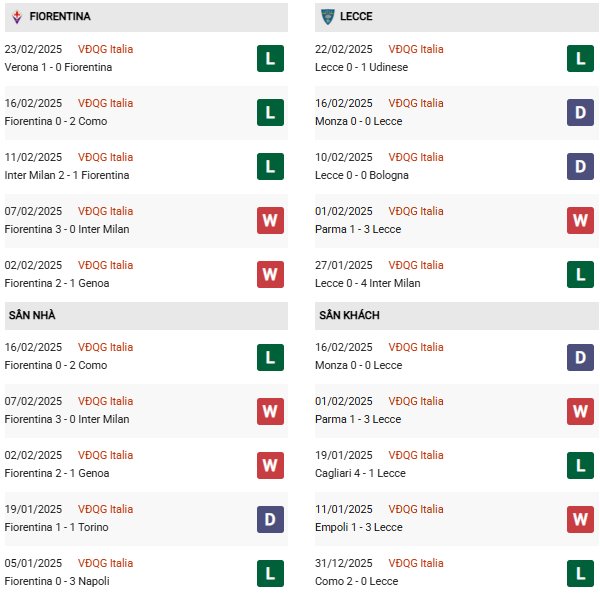The width and height of the screenshot is (600, 593).
Task: Click the Lecce club crest icon
Action: 327,17
